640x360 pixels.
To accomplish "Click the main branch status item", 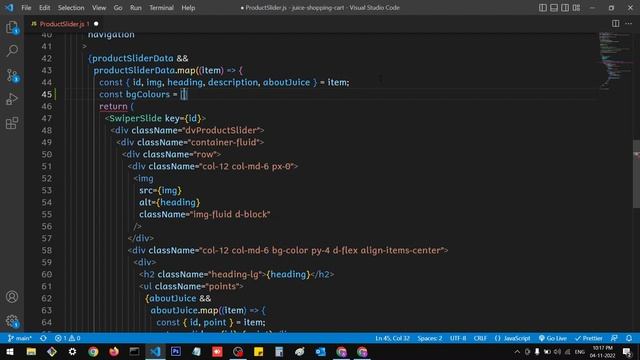I will click(20, 338).
